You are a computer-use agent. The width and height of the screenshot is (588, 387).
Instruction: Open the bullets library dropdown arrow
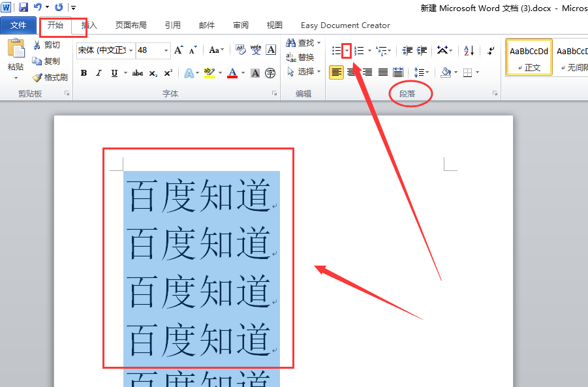(347, 51)
